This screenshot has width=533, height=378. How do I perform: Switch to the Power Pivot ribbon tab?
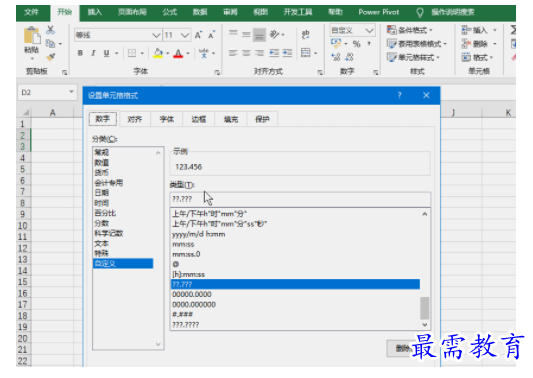tap(379, 12)
